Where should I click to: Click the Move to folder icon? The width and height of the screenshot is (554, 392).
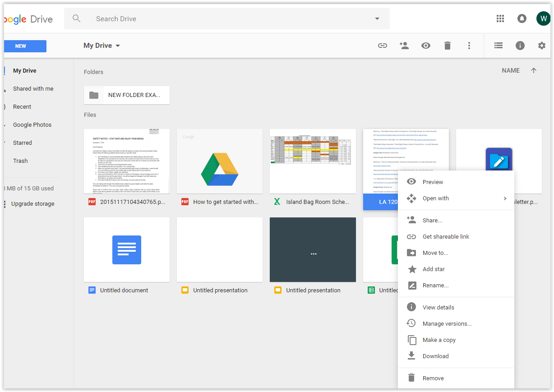[411, 253]
